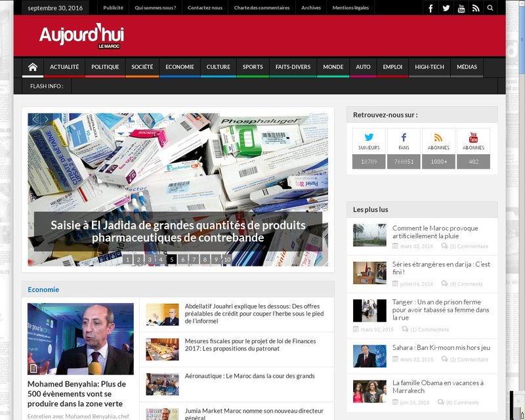Select carousel slide 6
Screen dimensions: 525x420
(183, 260)
